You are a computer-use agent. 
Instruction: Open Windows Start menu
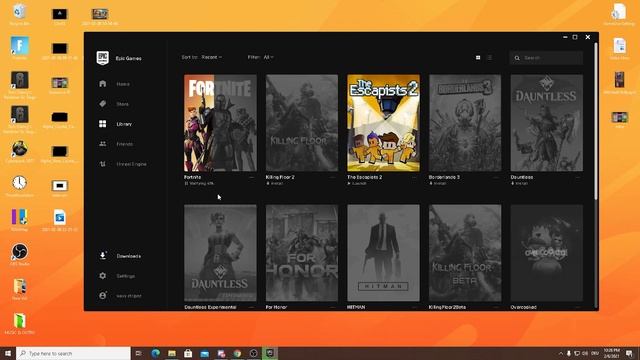(8, 353)
